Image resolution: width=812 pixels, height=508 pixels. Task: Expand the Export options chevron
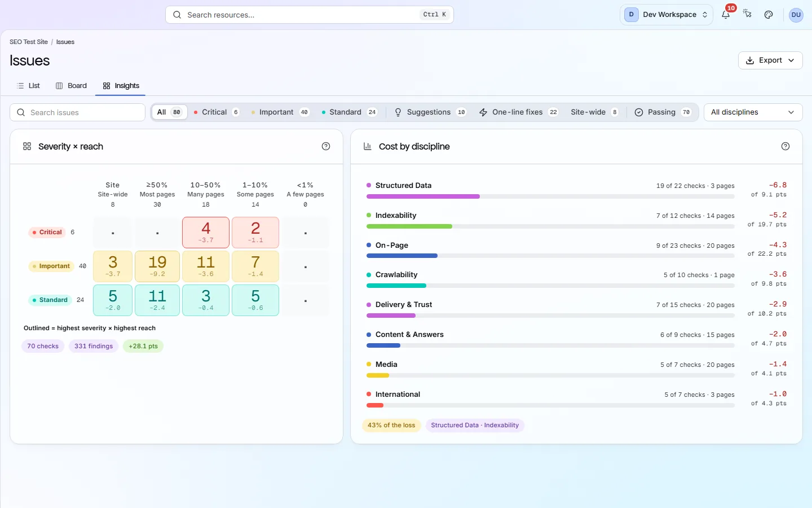click(x=791, y=60)
